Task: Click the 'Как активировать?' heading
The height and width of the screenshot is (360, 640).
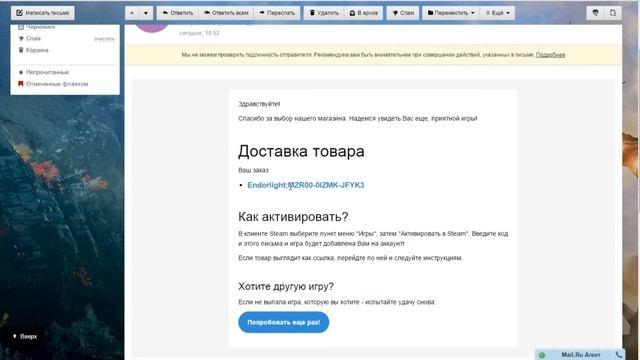Action: click(293, 216)
